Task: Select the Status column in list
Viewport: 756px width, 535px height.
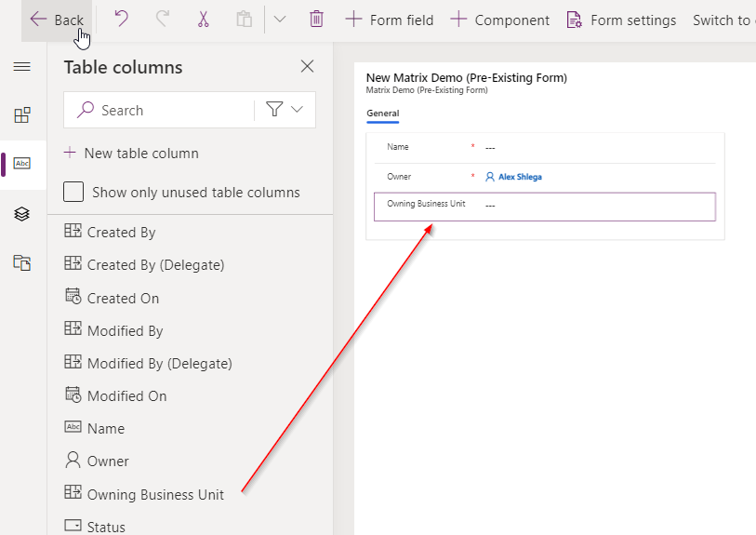Action: coord(95,527)
